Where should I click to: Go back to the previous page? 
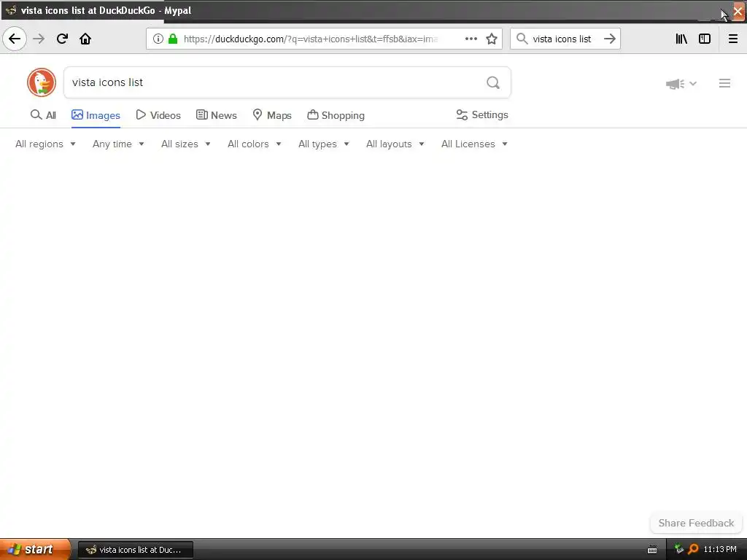[15, 39]
